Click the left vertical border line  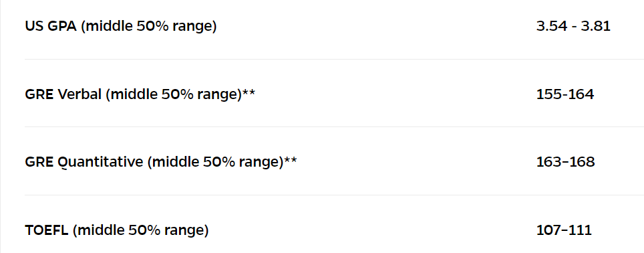pos(1,126)
